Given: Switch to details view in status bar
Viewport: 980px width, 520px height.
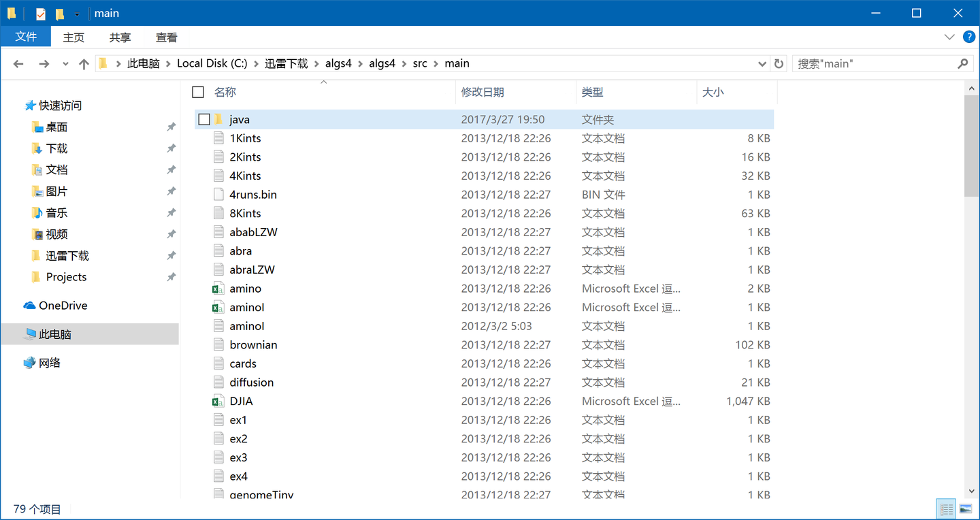Looking at the screenshot, I should (x=946, y=508).
